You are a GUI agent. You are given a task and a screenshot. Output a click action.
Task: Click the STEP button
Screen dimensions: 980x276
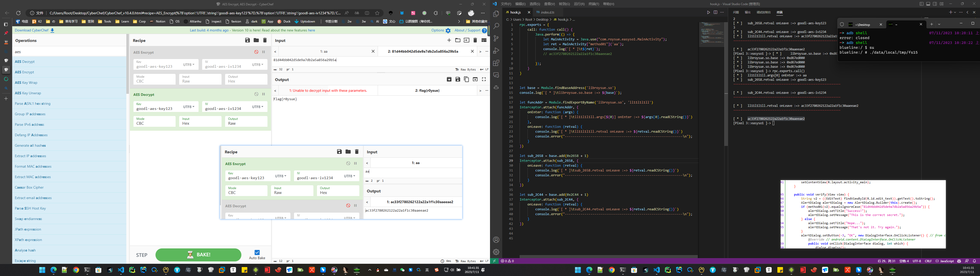coord(142,255)
